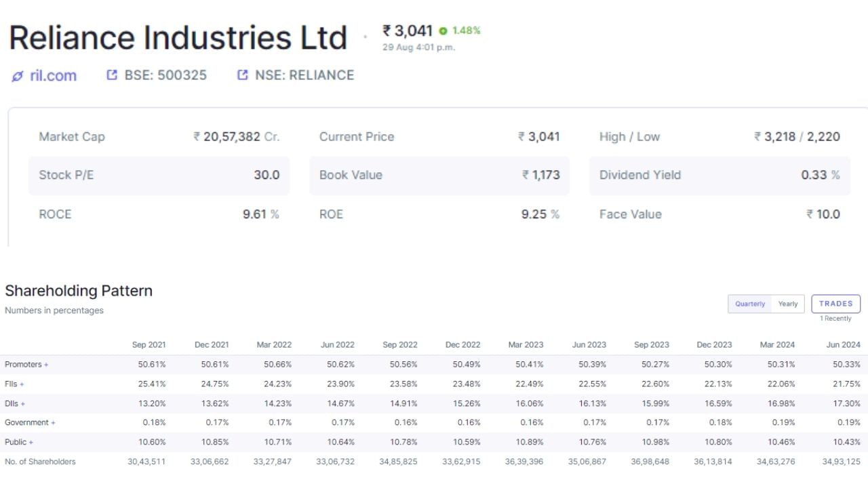The height and width of the screenshot is (488, 868).
Task: Click the Stock P/E value 30.0
Action: coord(267,175)
